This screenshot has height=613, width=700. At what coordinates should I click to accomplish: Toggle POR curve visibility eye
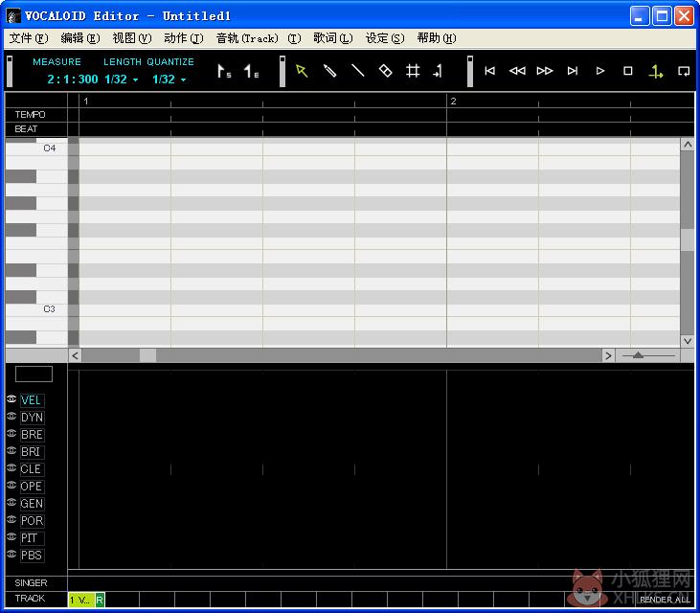pos(11,520)
